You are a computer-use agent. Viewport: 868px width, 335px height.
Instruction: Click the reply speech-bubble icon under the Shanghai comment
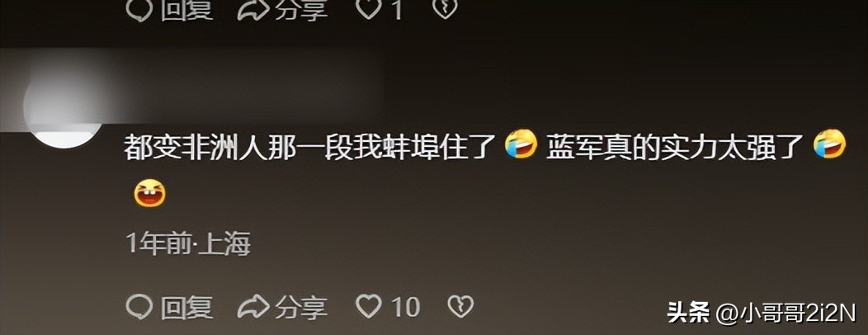[x=139, y=306]
